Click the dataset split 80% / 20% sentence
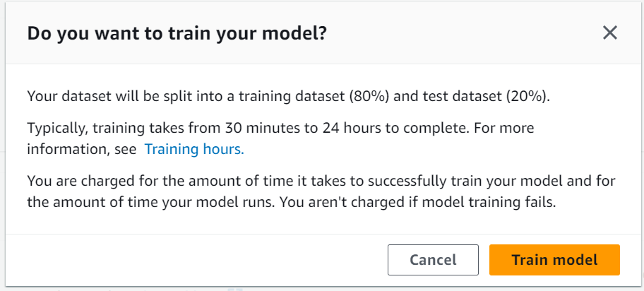 click(x=288, y=97)
